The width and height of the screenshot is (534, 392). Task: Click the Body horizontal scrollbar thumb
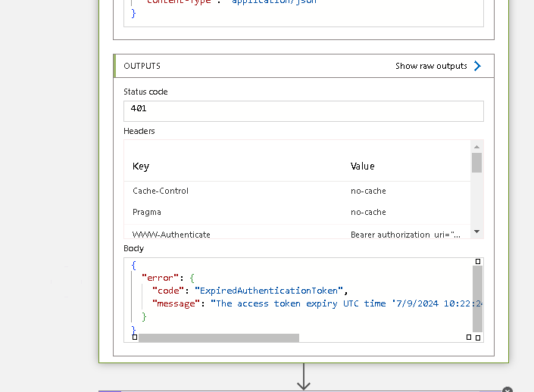(219, 338)
